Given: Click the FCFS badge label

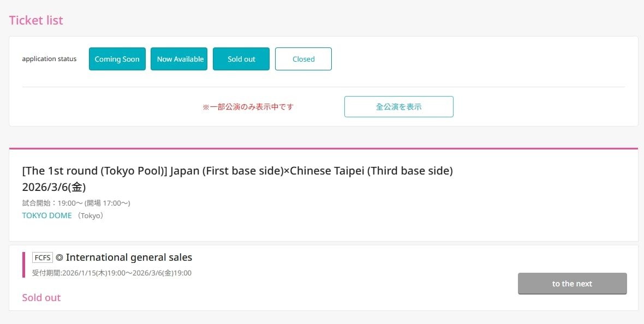Looking at the screenshot, I should [x=43, y=257].
